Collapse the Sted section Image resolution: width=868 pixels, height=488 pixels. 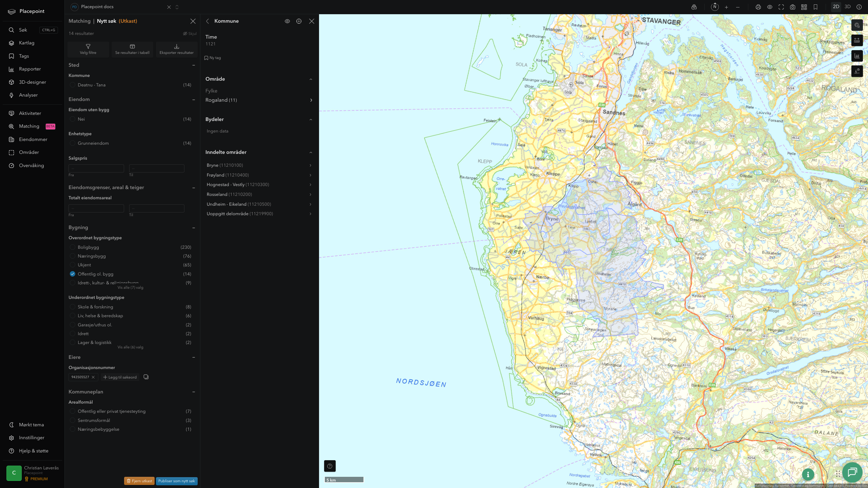(194, 65)
